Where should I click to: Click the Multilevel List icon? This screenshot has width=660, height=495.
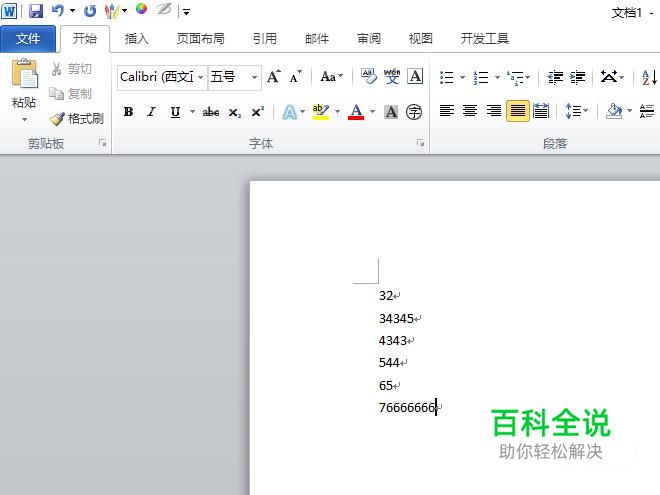[515, 77]
